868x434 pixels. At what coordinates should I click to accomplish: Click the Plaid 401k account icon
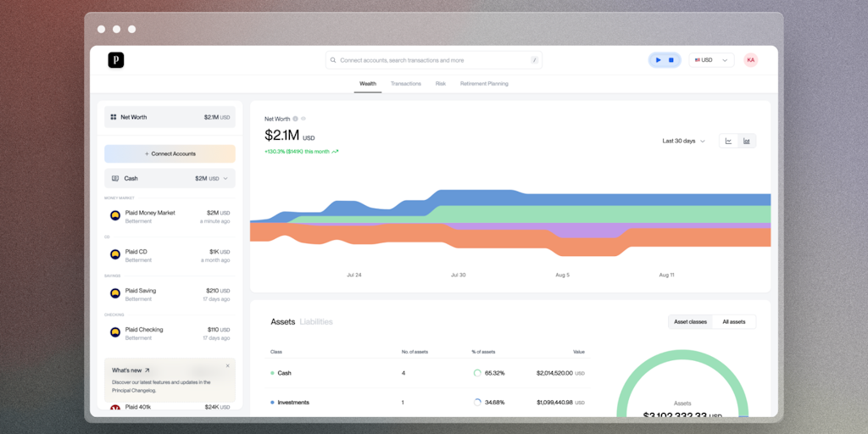115,408
